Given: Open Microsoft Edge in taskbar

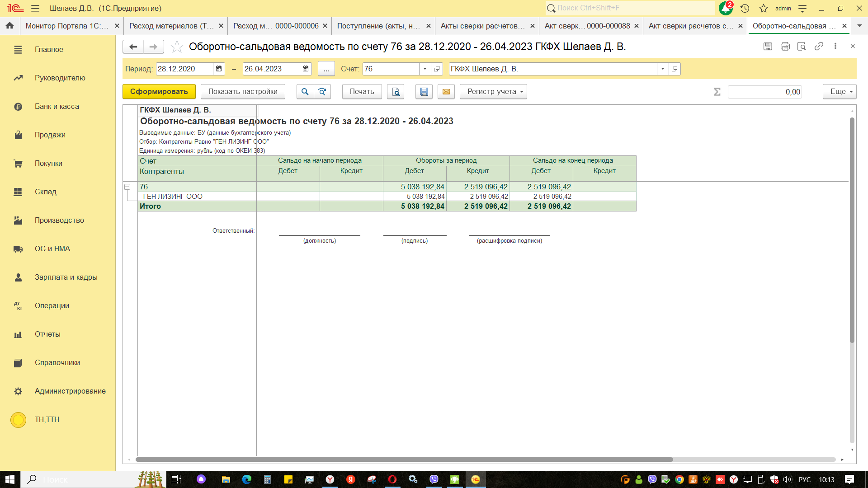Looking at the screenshot, I should [x=246, y=479].
